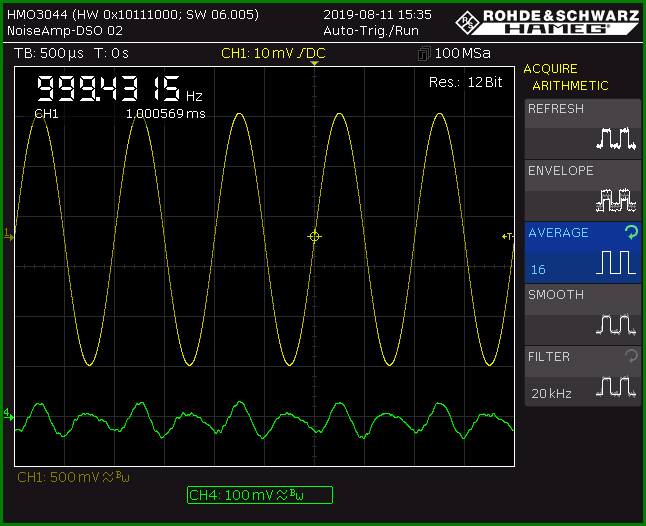
Task: Click the HMO3044 hardware version text
Action: [x=133, y=15]
